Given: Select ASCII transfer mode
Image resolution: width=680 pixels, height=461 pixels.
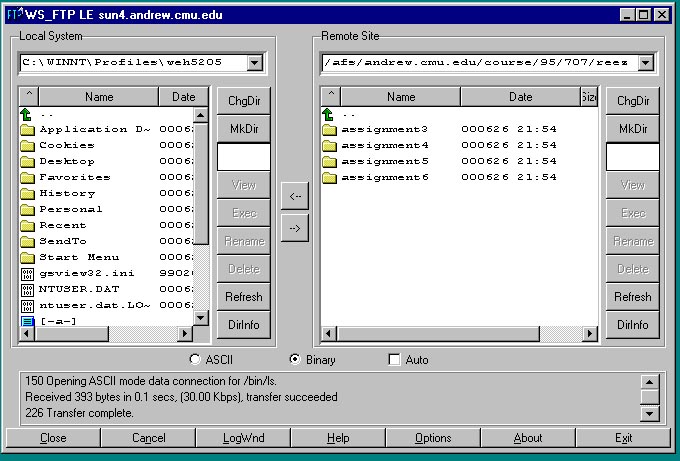Looking at the screenshot, I should coord(195,360).
